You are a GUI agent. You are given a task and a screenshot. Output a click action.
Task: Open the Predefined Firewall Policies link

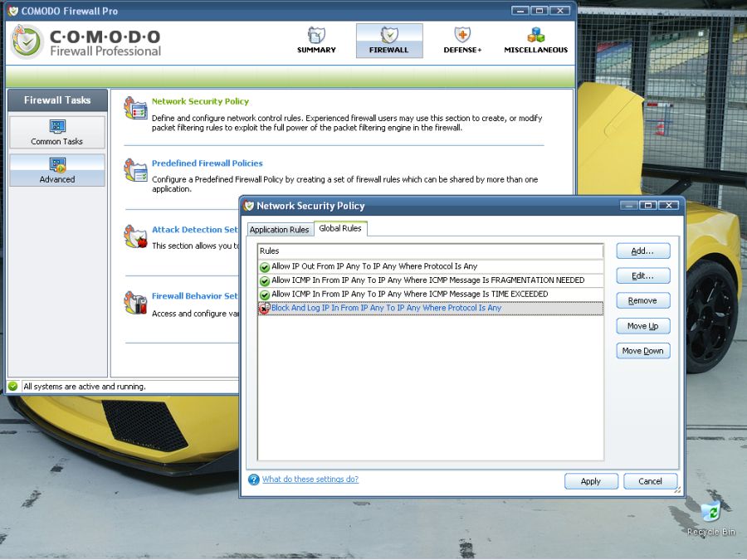pos(207,163)
